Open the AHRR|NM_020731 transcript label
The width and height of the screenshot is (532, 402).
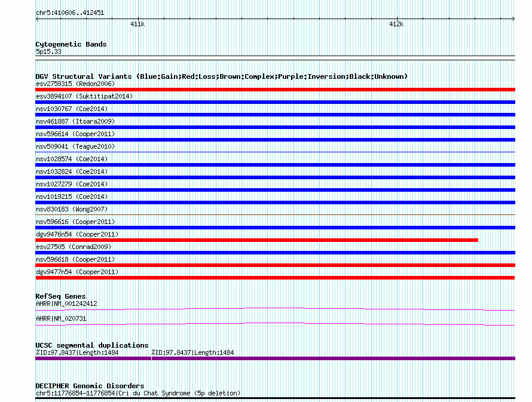[61, 318]
